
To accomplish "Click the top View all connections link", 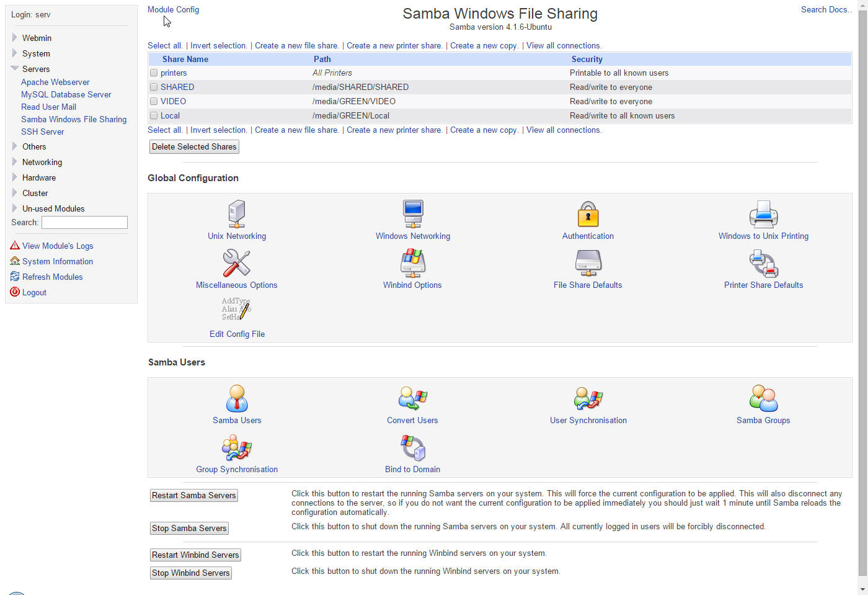I will point(563,45).
